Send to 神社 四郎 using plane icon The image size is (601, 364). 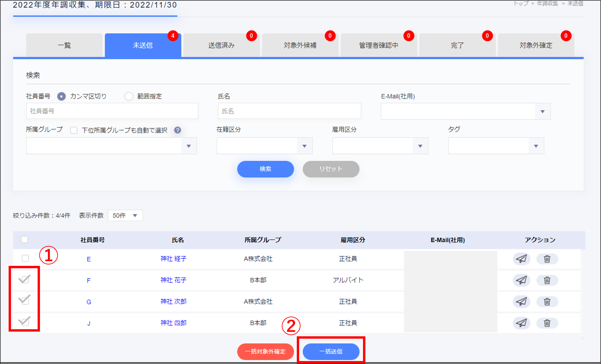click(x=521, y=323)
